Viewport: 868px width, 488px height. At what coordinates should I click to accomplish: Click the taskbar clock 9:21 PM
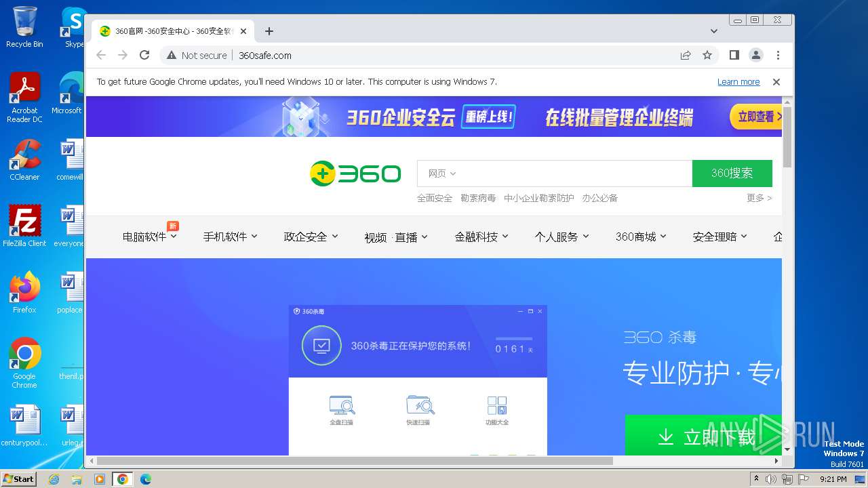point(833,479)
